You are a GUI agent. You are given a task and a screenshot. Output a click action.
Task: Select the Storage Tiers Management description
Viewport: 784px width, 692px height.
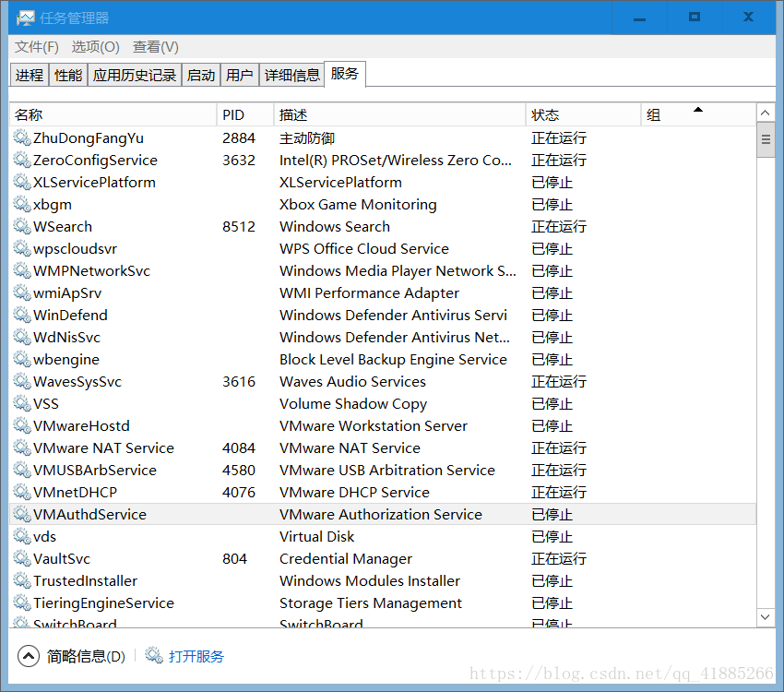click(371, 603)
